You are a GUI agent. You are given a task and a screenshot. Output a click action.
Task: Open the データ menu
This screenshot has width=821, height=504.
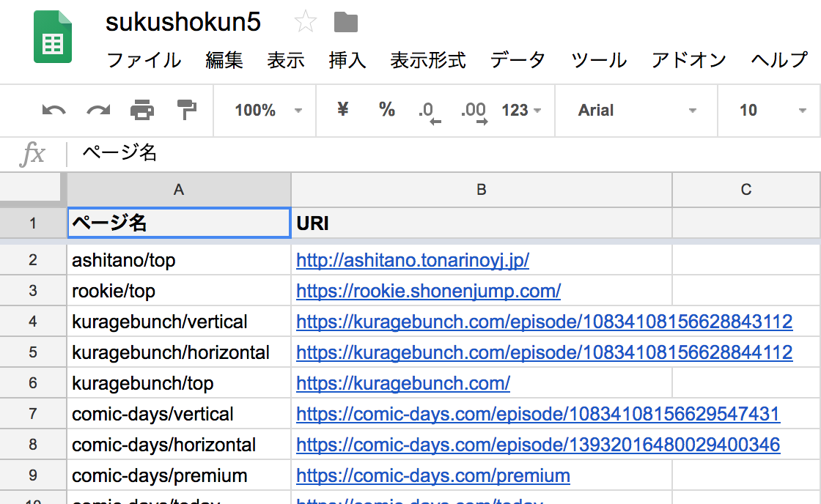tap(518, 60)
